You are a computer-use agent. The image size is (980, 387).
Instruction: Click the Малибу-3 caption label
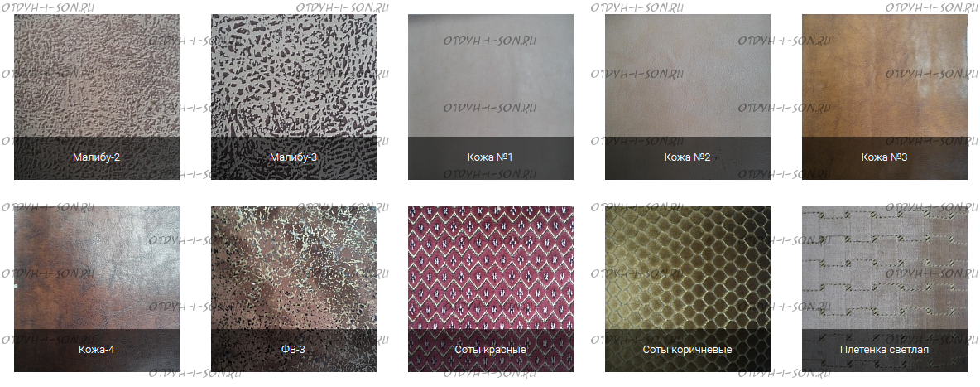[294, 157]
